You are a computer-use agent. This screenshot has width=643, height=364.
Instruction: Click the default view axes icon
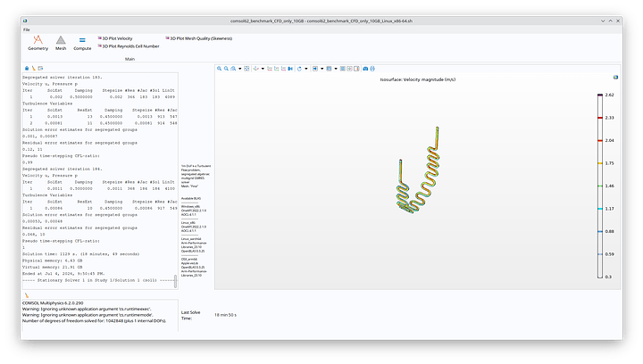tap(256, 69)
